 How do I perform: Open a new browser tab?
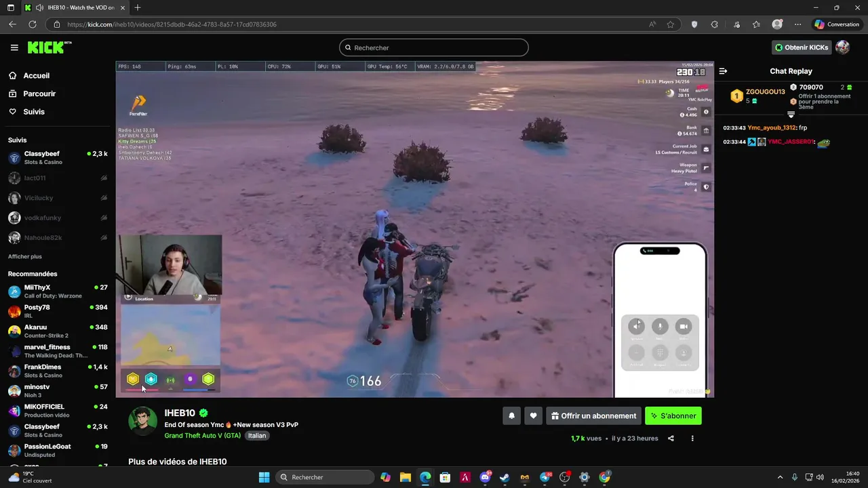pos(138,7)
